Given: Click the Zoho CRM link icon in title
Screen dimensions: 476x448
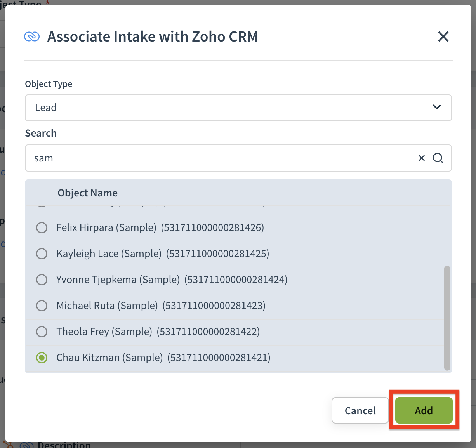Looking at the screenshot, I should (x=32, y=36).
